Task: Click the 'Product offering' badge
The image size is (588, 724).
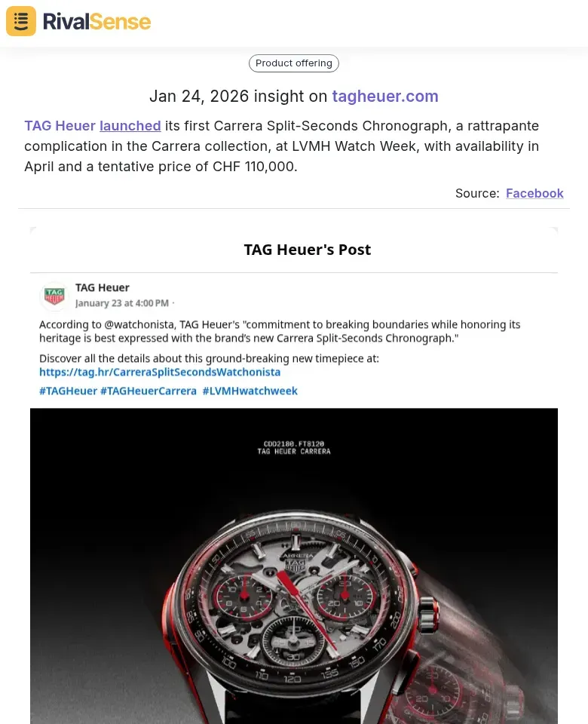Action: pos(293,63)
